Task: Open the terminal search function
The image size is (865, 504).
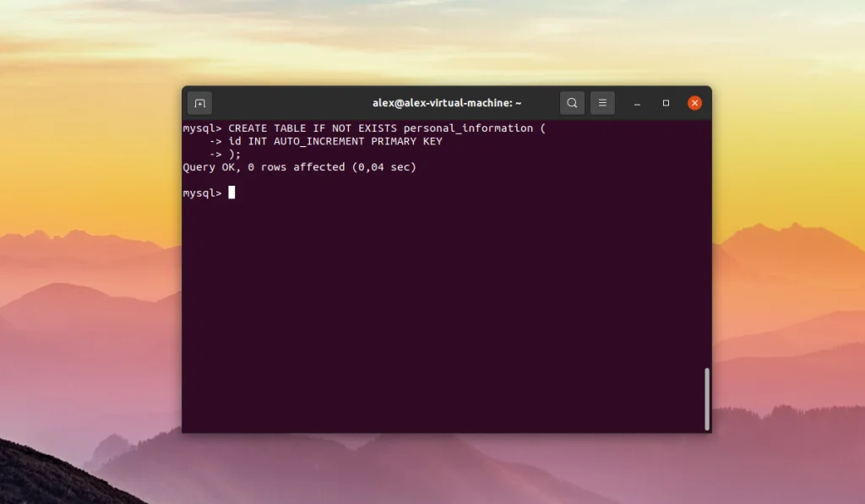Action: (x=572, y=102)
